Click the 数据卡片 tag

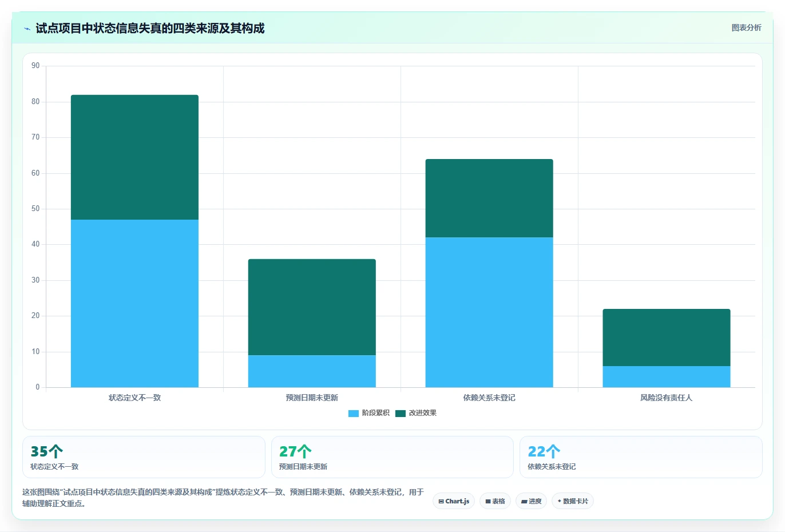point(573,501)
